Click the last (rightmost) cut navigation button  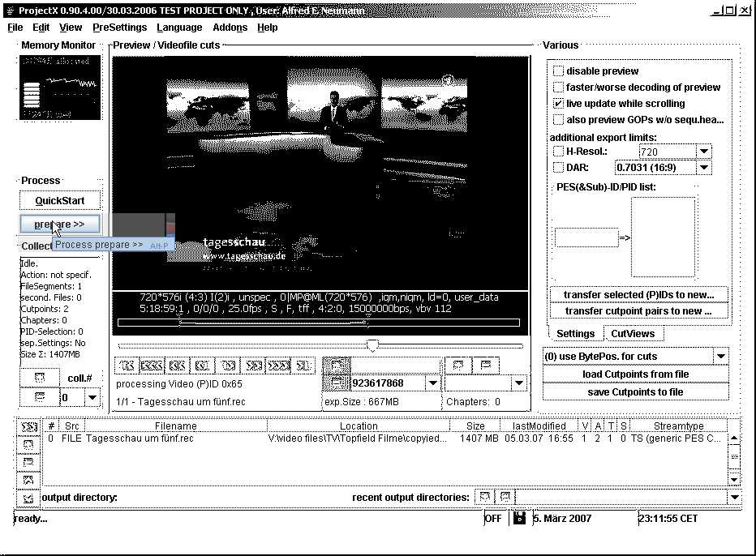pos(303,366)
